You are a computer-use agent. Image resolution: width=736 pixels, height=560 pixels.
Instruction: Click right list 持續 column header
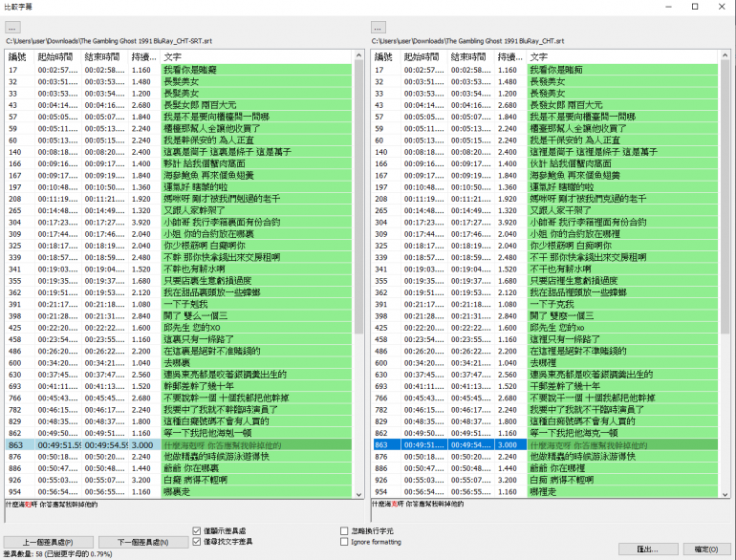[x=510, y=56]
